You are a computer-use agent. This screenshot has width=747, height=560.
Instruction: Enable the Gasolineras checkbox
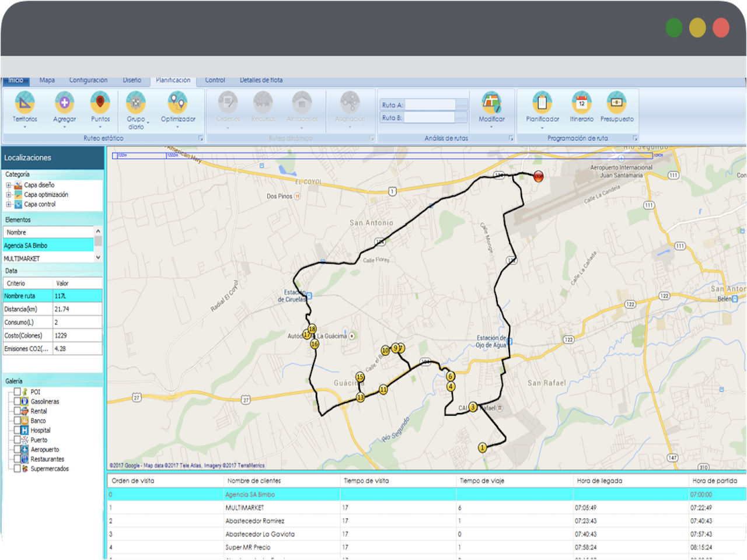click(17, 401)
